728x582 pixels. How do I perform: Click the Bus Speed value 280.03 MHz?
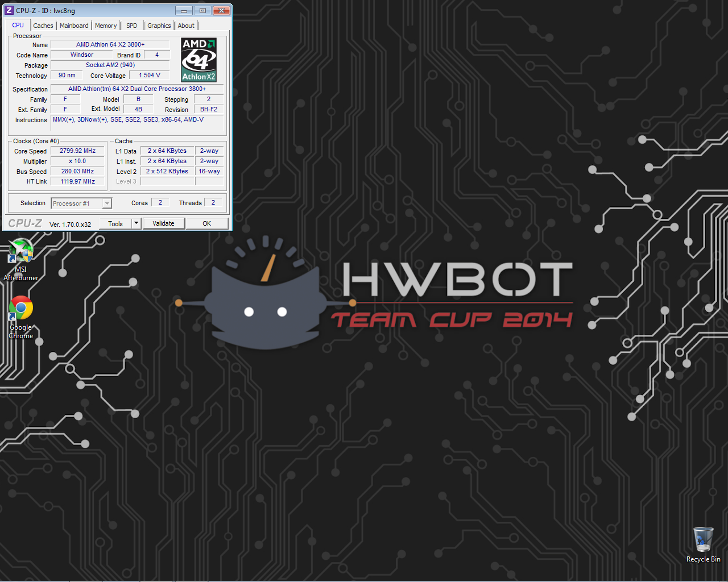[x=77, y=171]
